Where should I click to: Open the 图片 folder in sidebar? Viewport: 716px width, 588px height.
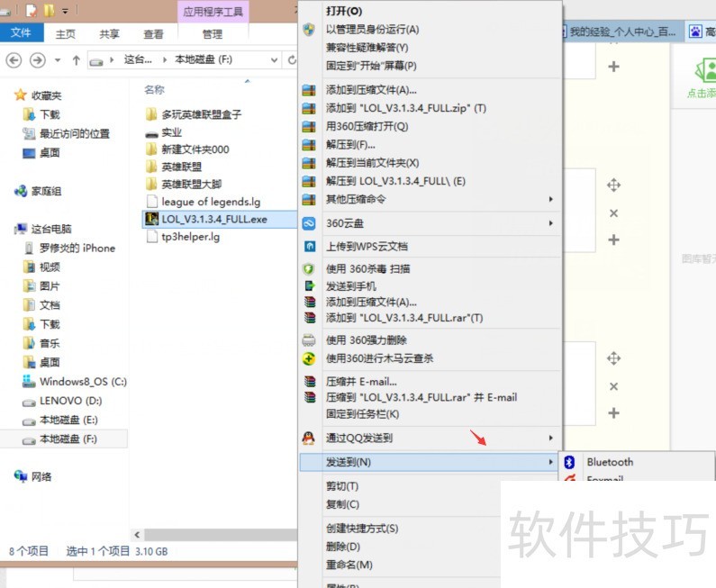coord(50,286)
